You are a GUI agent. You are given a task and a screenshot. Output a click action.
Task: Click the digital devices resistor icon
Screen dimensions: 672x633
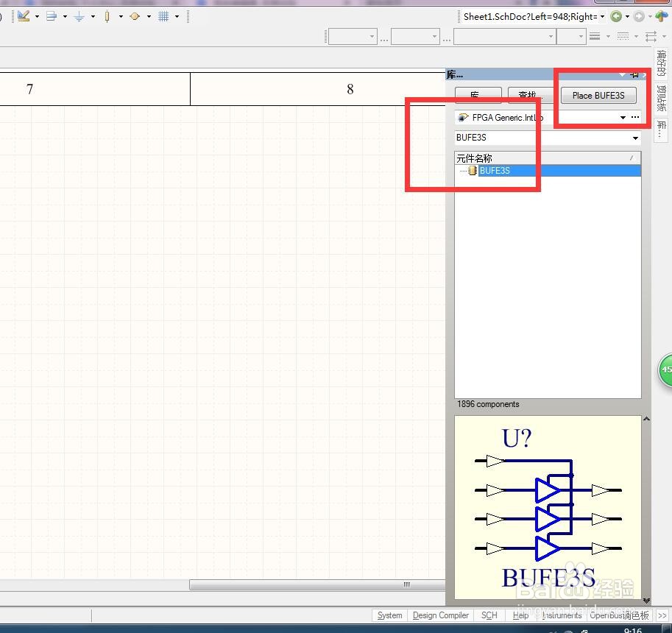click(107, 17)
